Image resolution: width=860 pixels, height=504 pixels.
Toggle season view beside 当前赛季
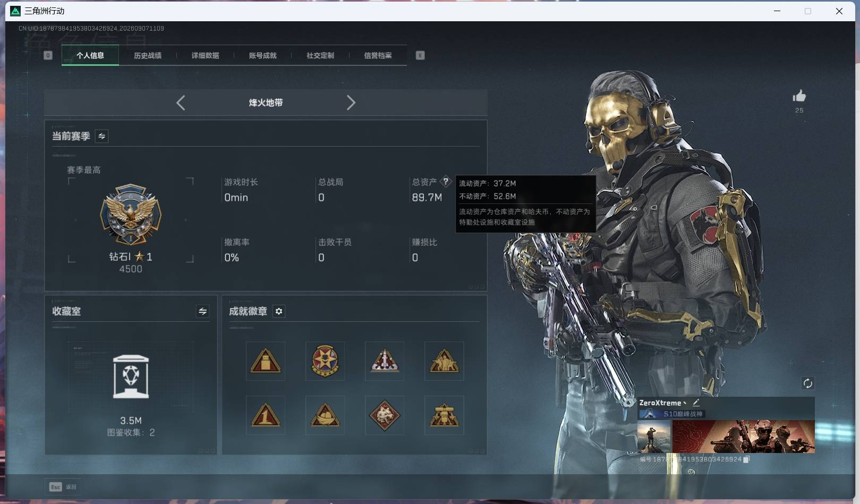(x=101, y=136)
